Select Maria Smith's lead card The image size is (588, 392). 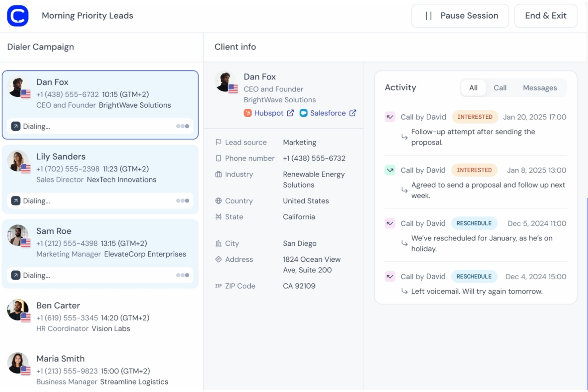click(x=100, y=369)
